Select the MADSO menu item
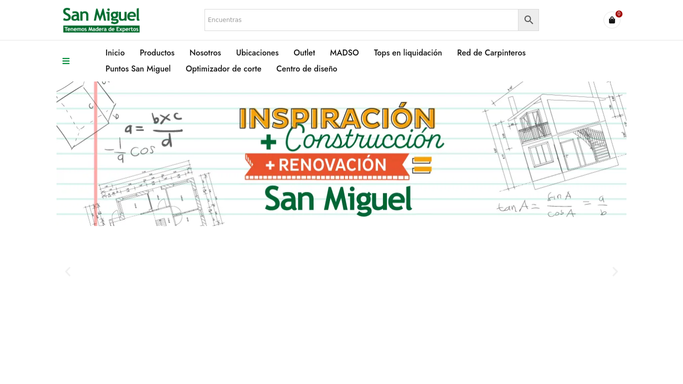 click(x=344, y=53)
